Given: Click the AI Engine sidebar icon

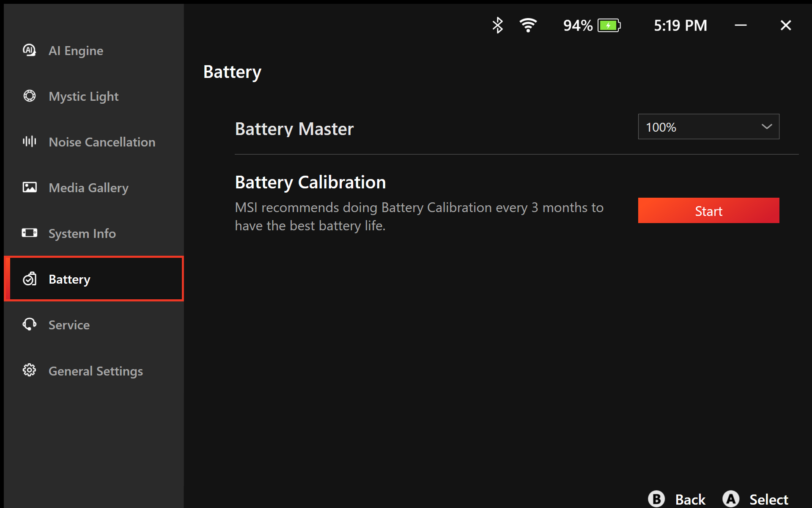Looking at the screenshot, I should point(29,50).
